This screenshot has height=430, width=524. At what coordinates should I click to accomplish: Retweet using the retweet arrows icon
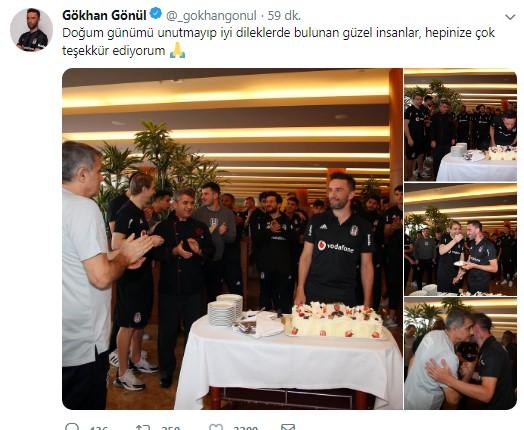(x=143, y=427)
